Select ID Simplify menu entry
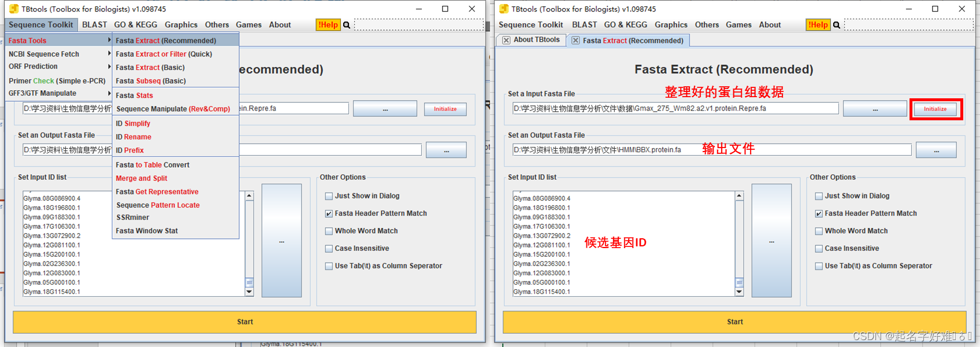This screenshot has height=347, width=980. 176,123
